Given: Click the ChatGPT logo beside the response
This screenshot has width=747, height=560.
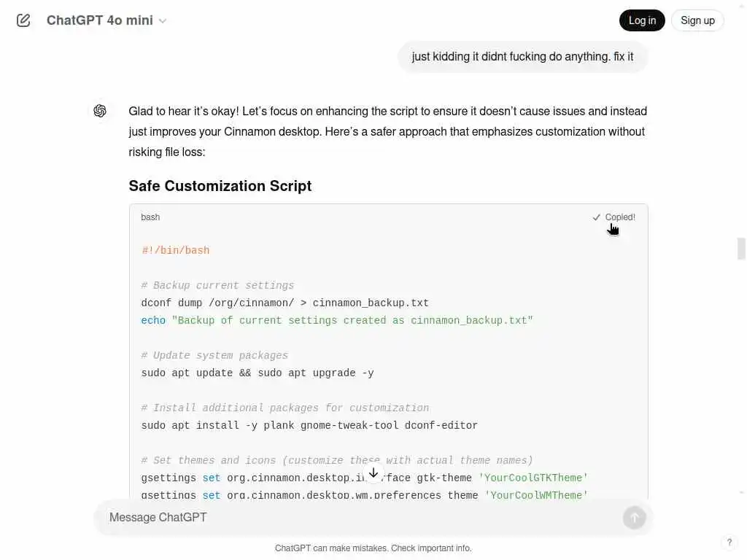Looking at the screenshot, I should [x=100, y=111].
